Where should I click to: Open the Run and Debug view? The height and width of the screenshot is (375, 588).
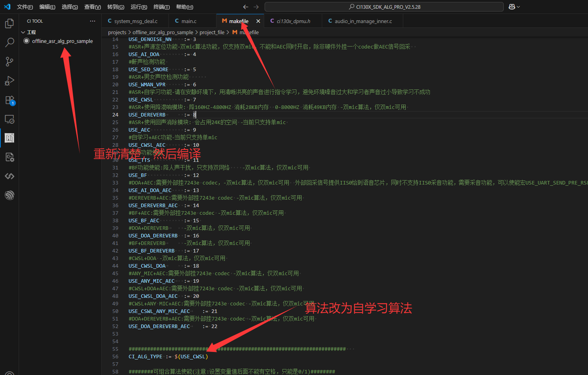point(10,81)
